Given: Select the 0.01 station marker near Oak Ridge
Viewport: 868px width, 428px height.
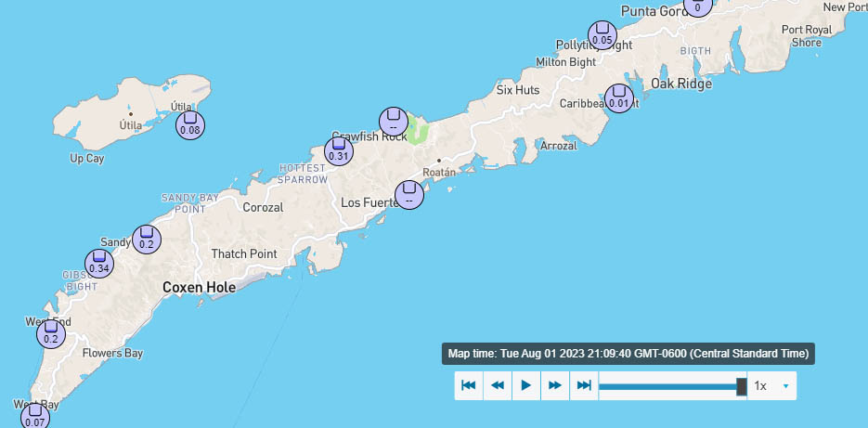Looking at the screenshot, I should [x=619, y=97].
